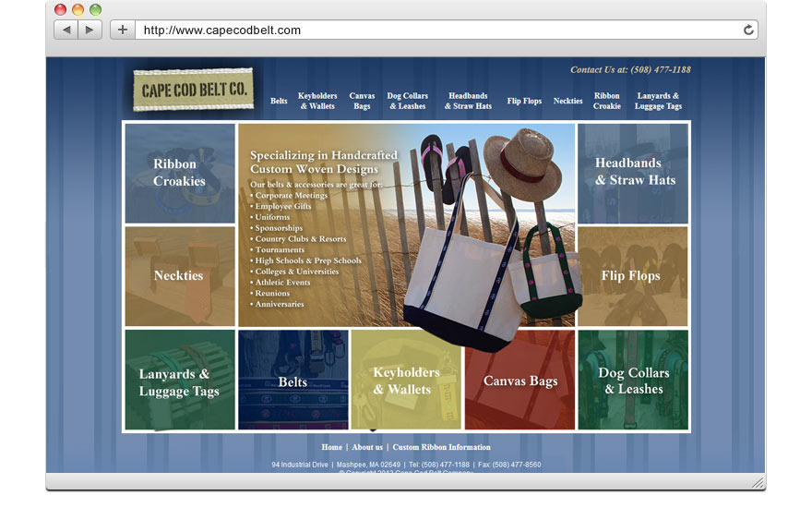This screenshot has height=508, width=812.
Task: Go forward with the browser forward arrow
Action: [x=90, y=30]
